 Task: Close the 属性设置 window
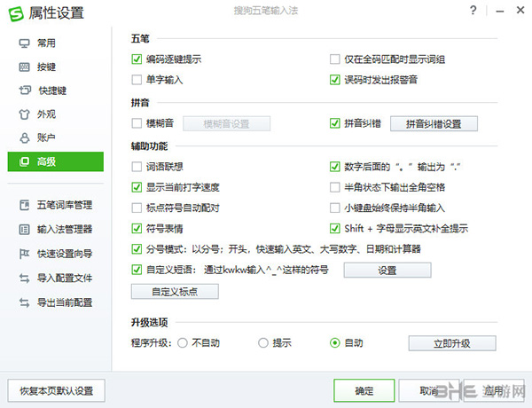click(520, 10)
